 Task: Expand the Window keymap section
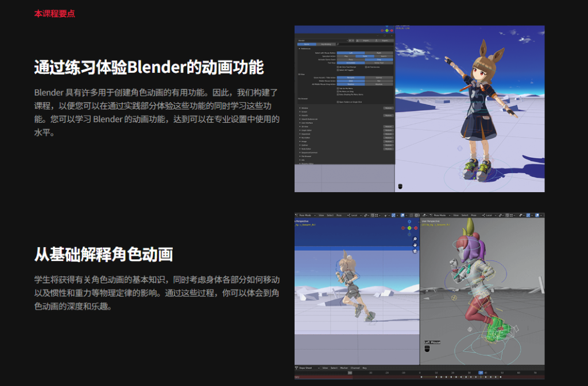click(300, 108)
